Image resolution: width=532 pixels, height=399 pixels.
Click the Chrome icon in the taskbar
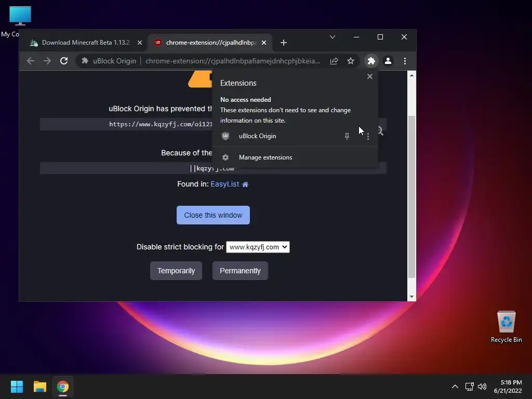point(63,387)
